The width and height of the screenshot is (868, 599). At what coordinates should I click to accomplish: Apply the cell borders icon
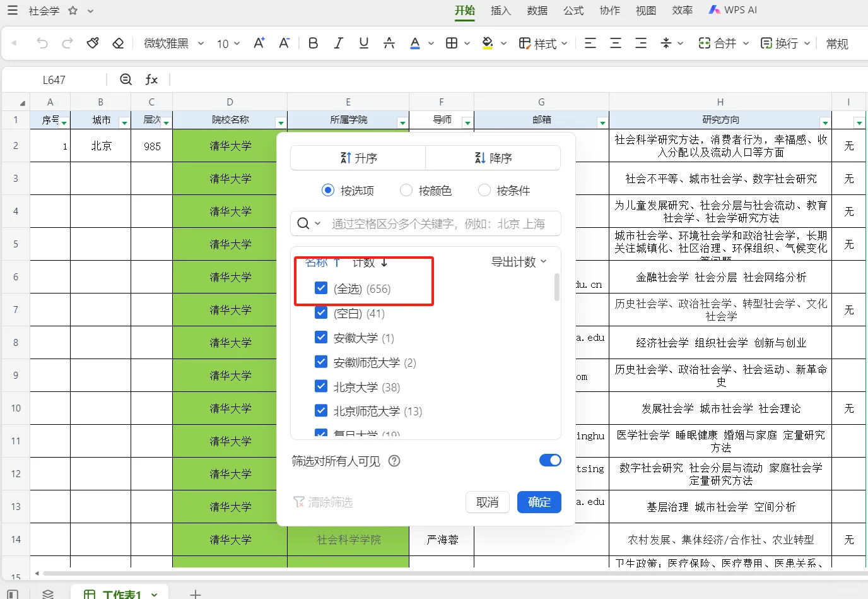[452, 43]
